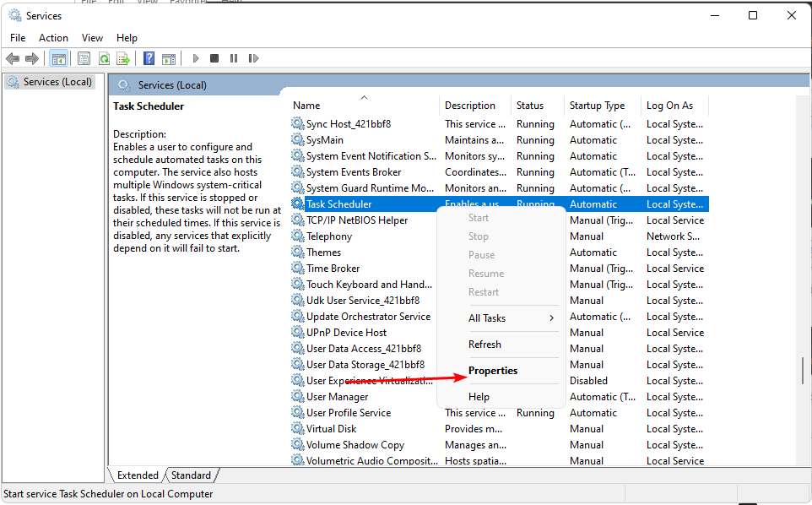Click the Export List toolbar icon
This screenshot has height=505, width=812.
(123, 58)
